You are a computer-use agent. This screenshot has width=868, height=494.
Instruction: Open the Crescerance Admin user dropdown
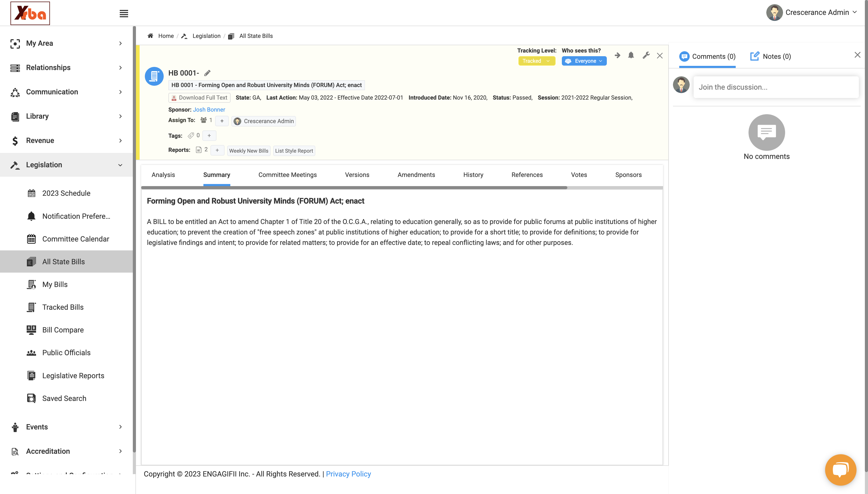click(x=812, y=13)
